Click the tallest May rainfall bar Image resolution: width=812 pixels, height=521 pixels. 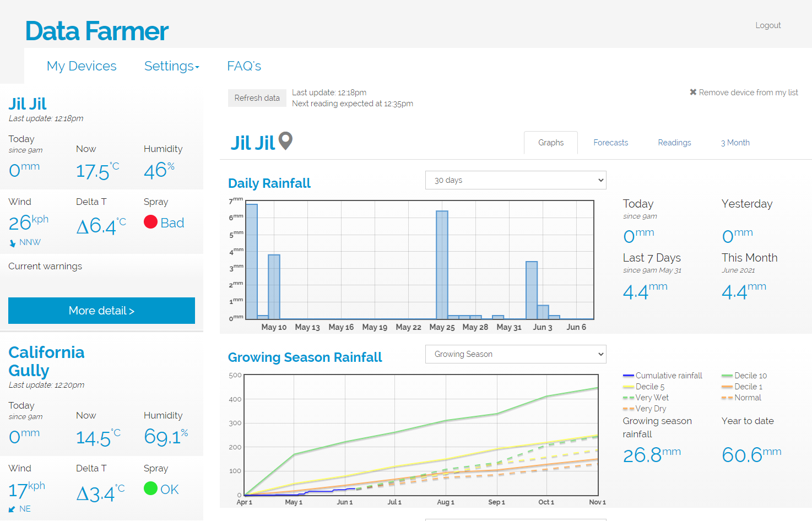click(x=251, y=262)
